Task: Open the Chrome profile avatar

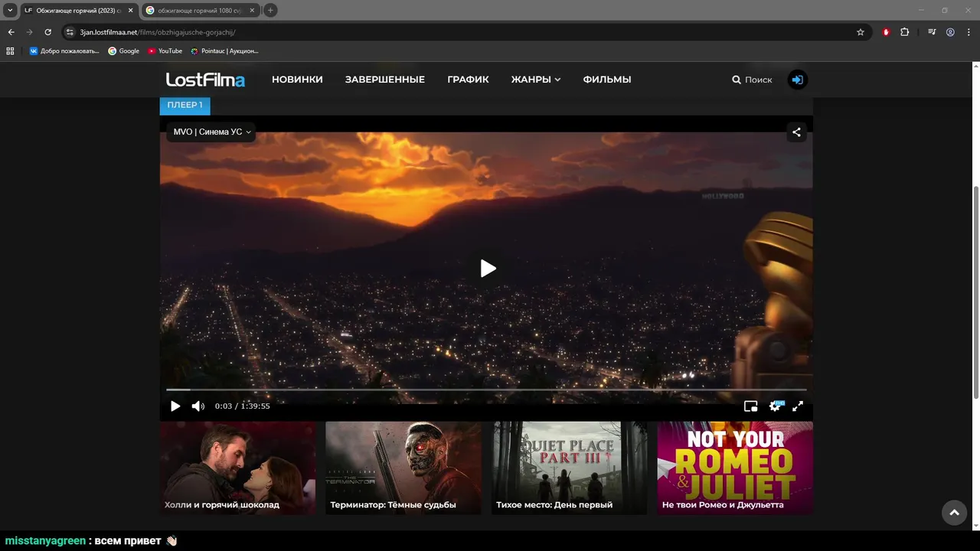Action: coord(950,32)
